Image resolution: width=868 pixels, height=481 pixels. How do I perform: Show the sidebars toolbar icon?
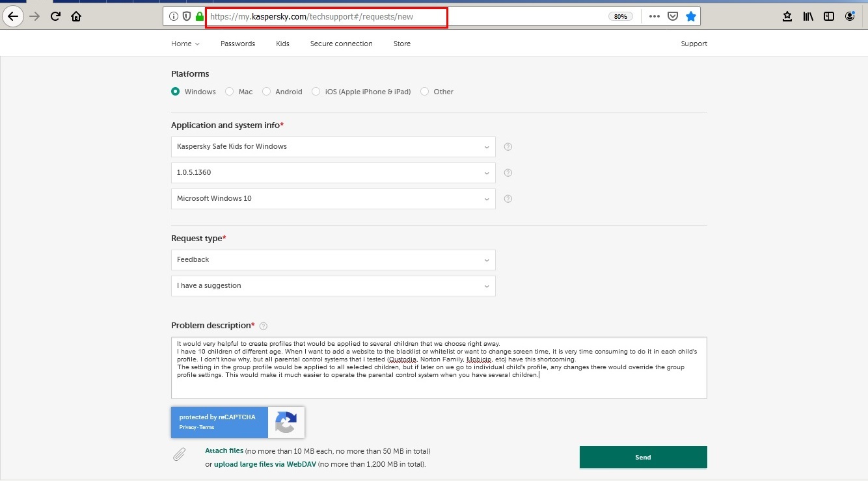[x=829, y=16]
